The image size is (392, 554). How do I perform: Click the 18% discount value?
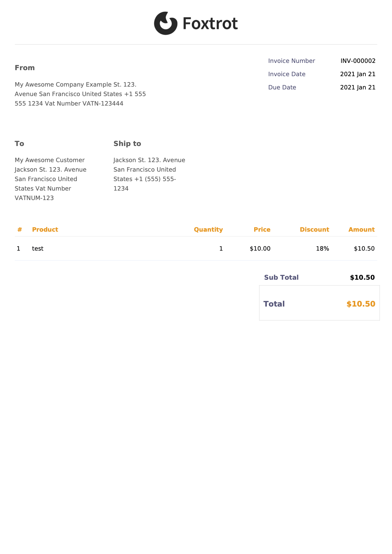pos(322,248)
